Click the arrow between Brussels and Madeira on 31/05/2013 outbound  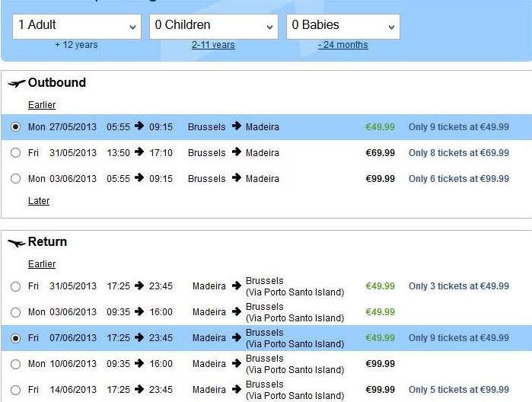pyautogui.click(x=237, y=152)
